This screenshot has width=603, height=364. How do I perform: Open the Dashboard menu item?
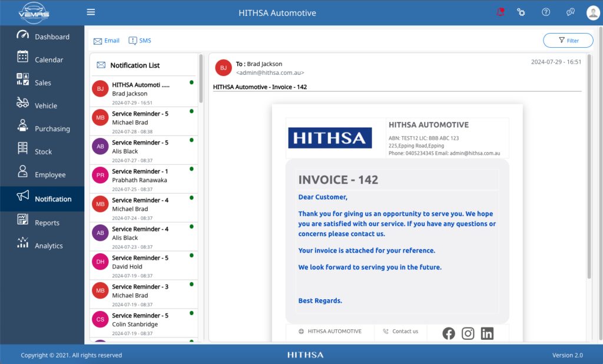[42, 37]
